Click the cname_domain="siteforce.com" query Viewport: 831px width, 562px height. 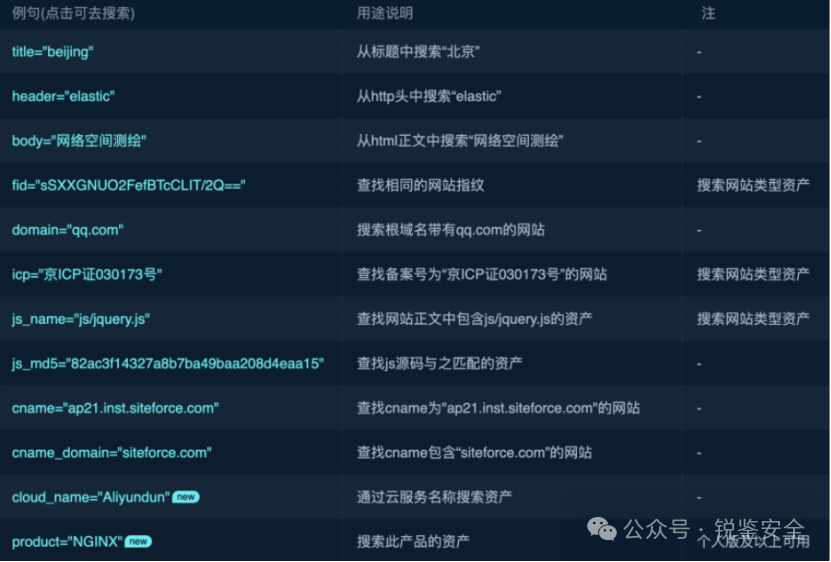[x=112, y=453]
